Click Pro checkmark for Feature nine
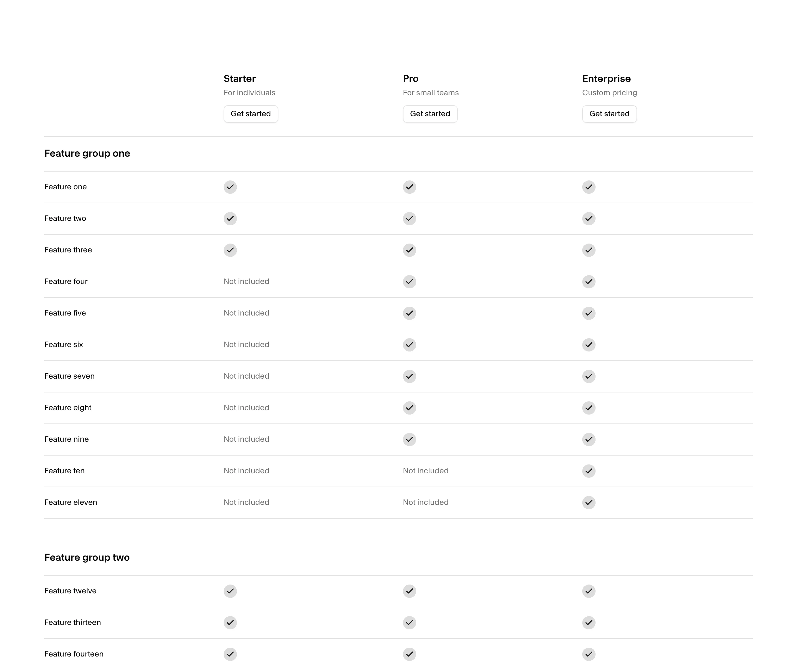 coord(410,440)
